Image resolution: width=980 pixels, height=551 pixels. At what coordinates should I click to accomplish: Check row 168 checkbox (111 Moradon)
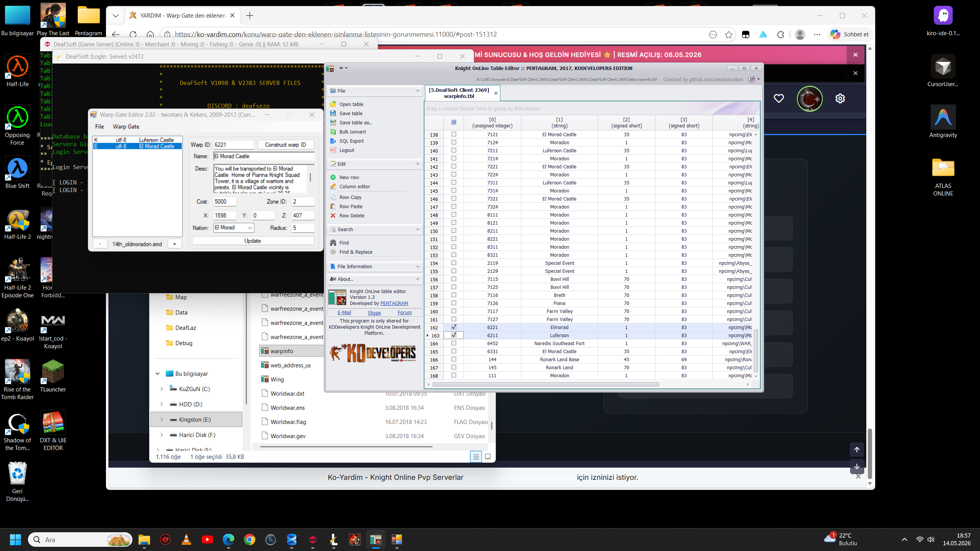pos(454,375)
